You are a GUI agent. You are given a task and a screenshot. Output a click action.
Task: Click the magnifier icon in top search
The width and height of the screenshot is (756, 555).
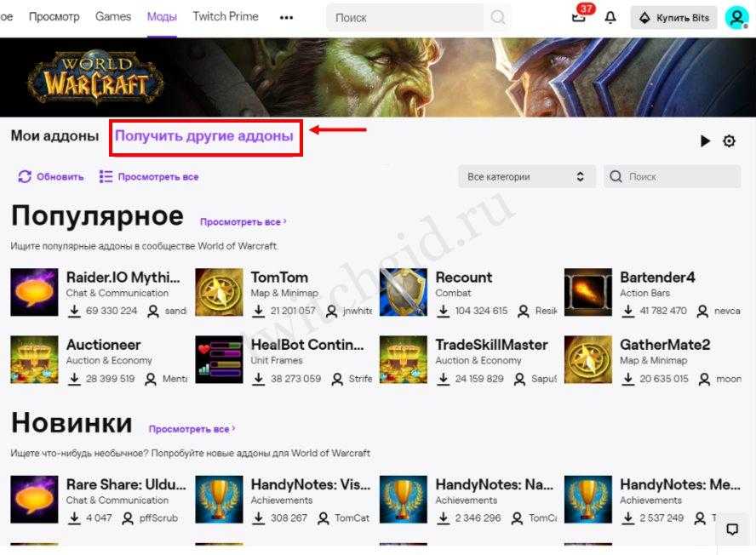(x=498, y=17)
